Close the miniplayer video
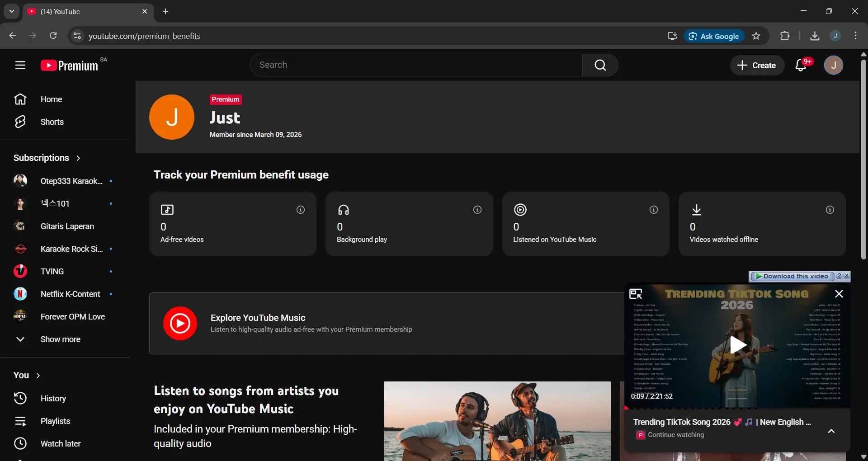The height and width of the screenshot is (461, 868). (x=839, y=294)
